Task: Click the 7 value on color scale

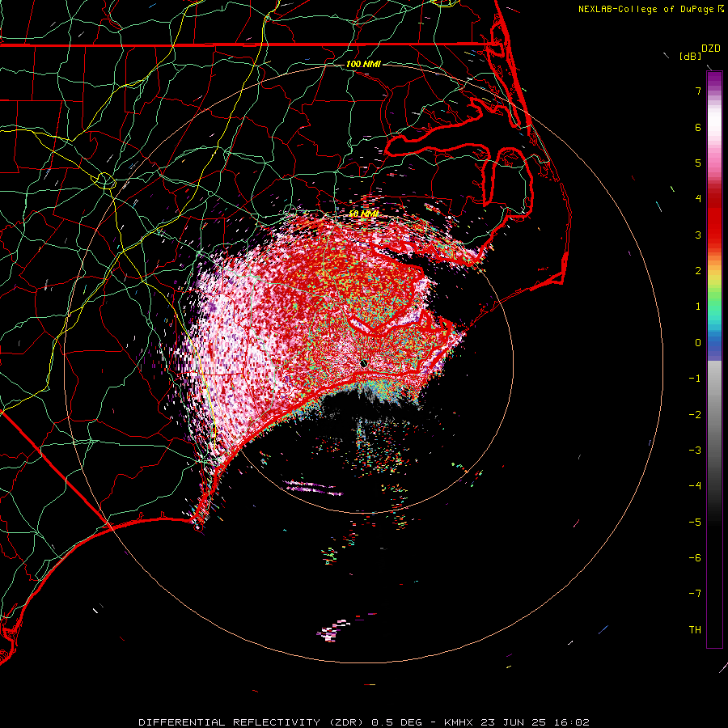Action: coord(698,91)
